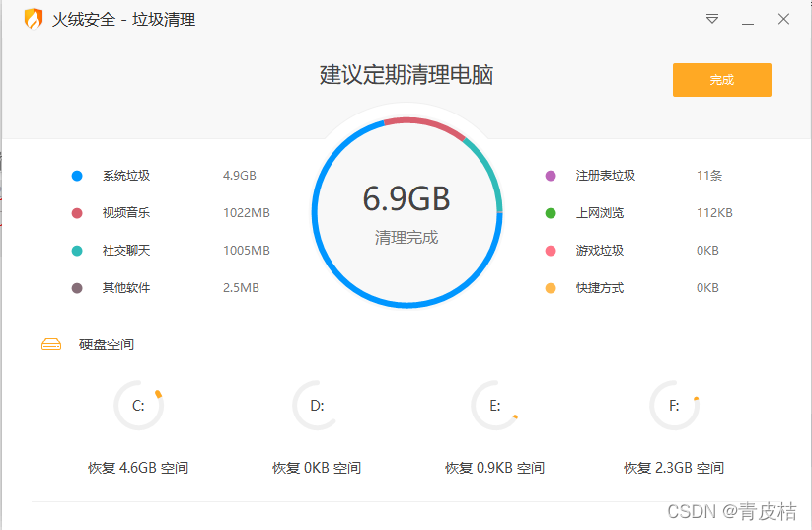The height and width of the screenshot is (530, 812).
Task: Click the 游戏垃圾 label
Action: pos(600,251)
